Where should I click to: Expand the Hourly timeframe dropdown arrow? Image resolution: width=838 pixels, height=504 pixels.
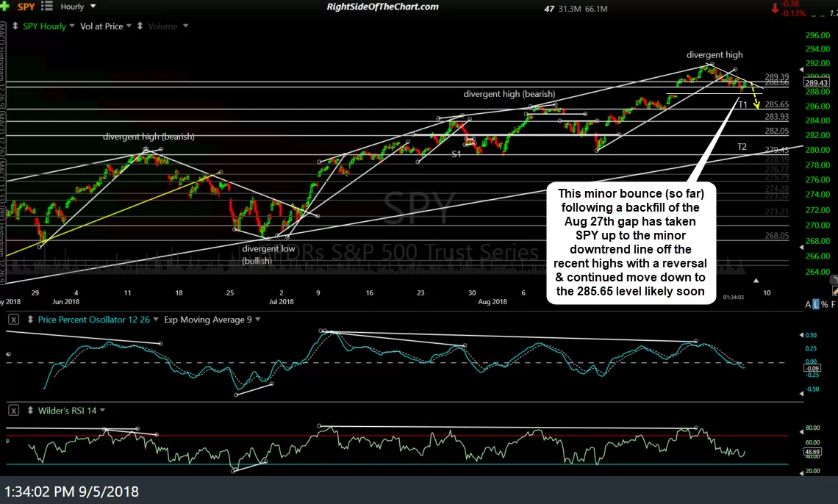tap(93, 7)
